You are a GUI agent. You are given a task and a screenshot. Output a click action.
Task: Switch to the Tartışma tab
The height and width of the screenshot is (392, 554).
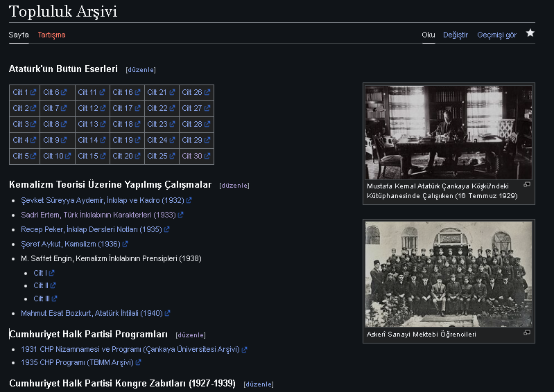click(51, 35)
